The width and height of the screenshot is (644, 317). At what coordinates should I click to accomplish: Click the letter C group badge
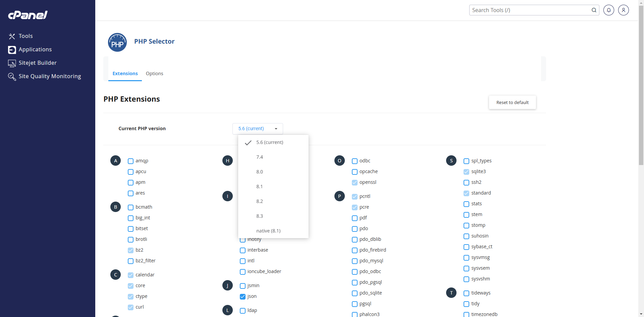(x=116, y=275)
